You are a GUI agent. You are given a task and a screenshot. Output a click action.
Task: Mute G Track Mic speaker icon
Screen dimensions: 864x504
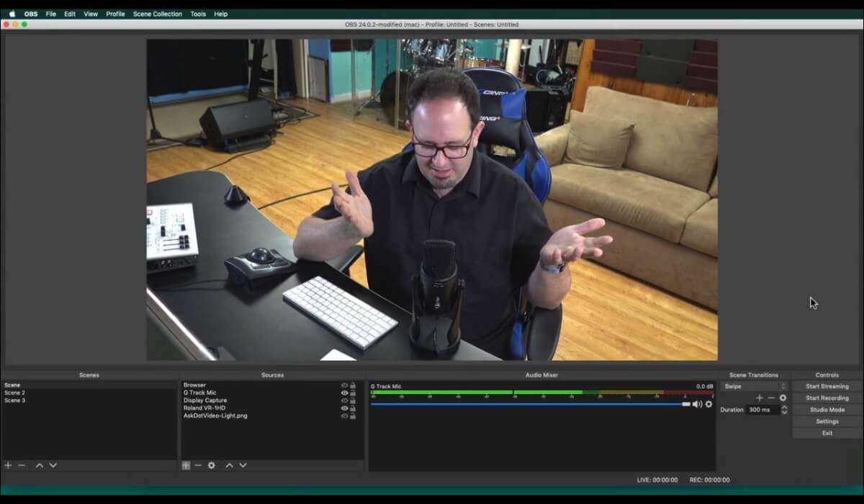point(697,404)
